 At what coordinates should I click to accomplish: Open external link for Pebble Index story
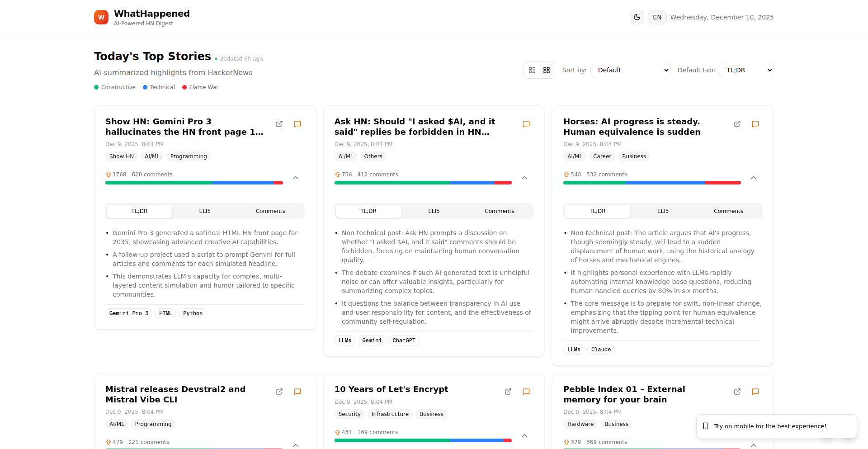737,392
